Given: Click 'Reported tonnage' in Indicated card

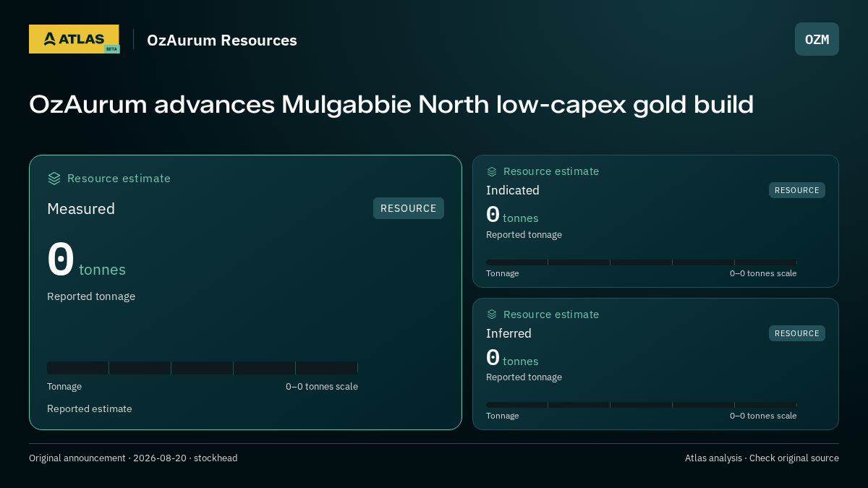Looking at the screenshot, I should (x=524, y=235).
